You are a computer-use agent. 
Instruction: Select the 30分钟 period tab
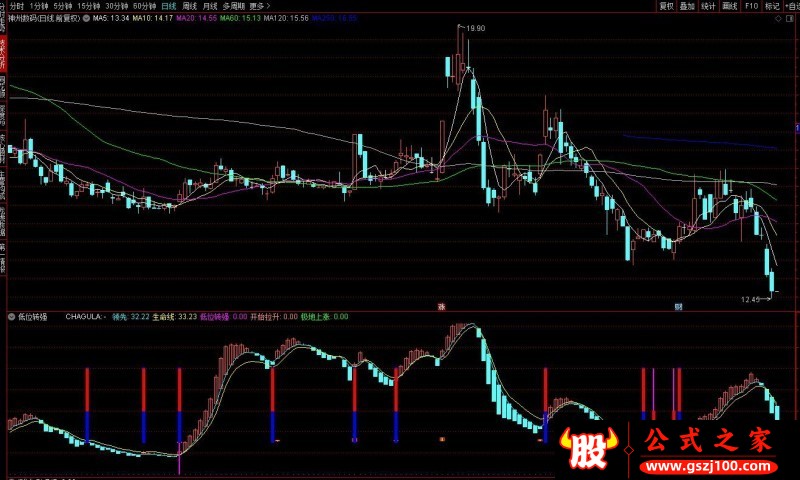(116, 6)
